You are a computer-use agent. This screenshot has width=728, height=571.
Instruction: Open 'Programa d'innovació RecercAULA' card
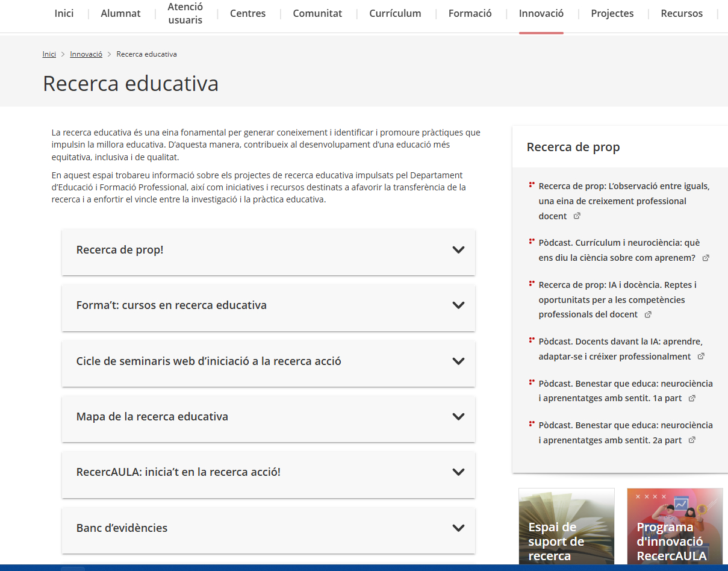[x=674, y=527]
